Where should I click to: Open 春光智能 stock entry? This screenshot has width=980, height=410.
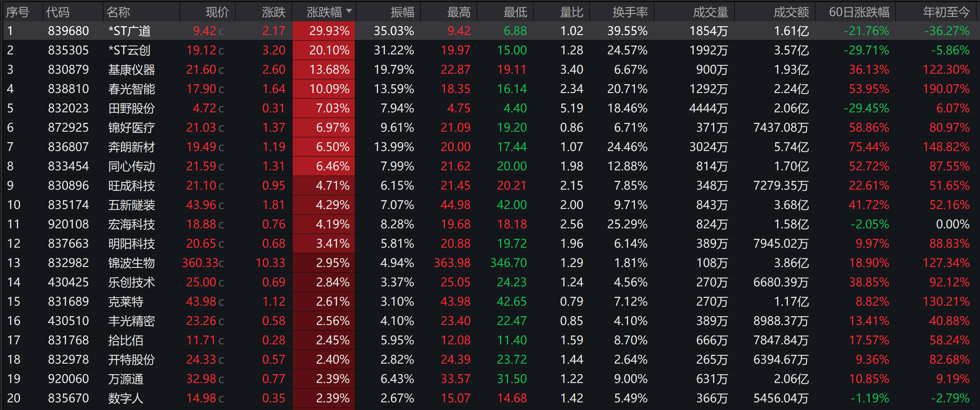[x=131, y=89]
